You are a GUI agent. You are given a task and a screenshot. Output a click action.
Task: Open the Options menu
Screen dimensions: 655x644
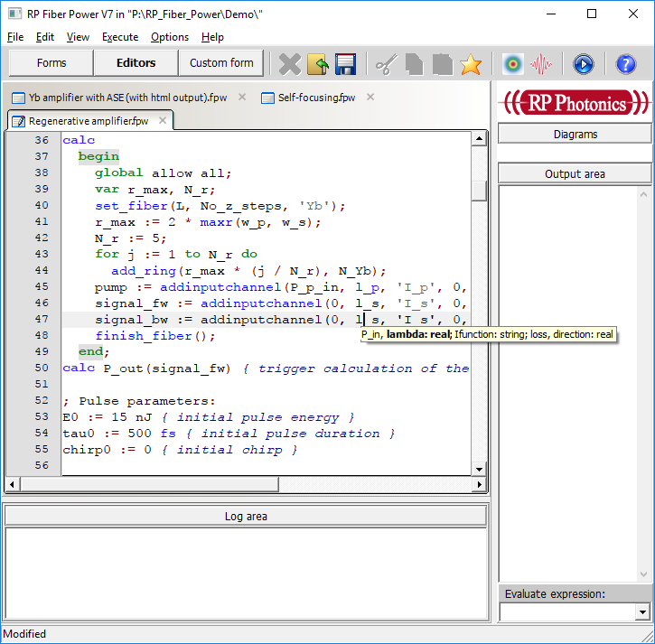coord(170,37)
